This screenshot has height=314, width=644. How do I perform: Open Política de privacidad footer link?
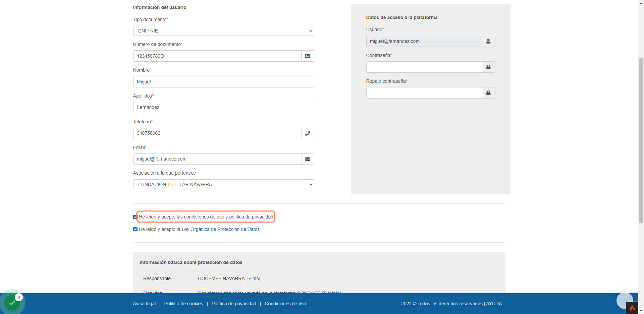pos(234,304)
